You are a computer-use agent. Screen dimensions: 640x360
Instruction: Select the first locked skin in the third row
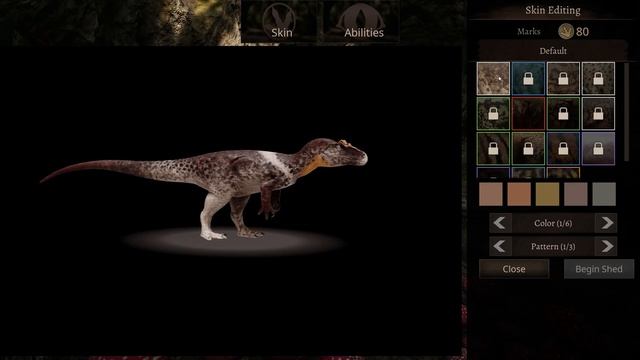pos(493,149)
